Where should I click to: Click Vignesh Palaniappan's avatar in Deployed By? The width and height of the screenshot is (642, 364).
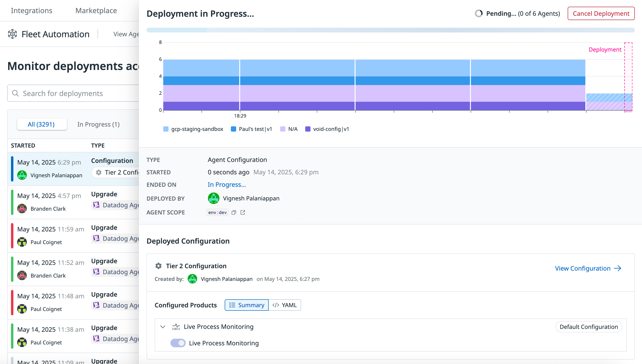(213, 198)
